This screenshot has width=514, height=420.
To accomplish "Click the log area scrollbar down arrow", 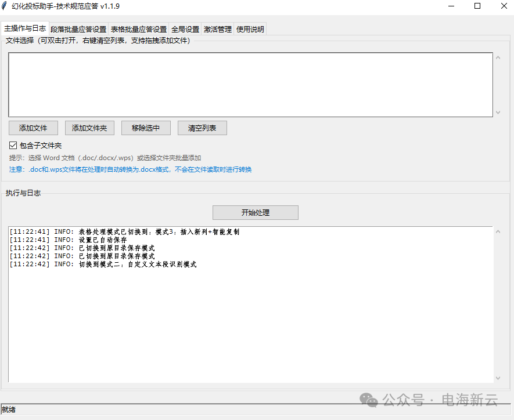I will [x=498, y=378].
